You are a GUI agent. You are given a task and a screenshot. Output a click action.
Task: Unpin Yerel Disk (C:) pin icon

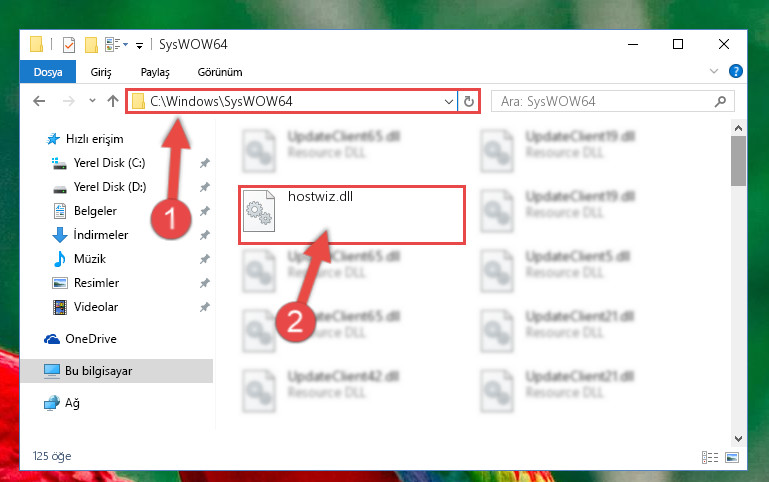pyautogui.click(x=205, y=163)
